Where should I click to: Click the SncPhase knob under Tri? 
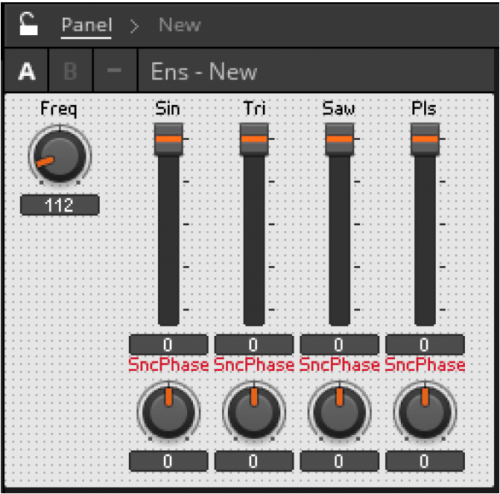click(x=254, y=412)
